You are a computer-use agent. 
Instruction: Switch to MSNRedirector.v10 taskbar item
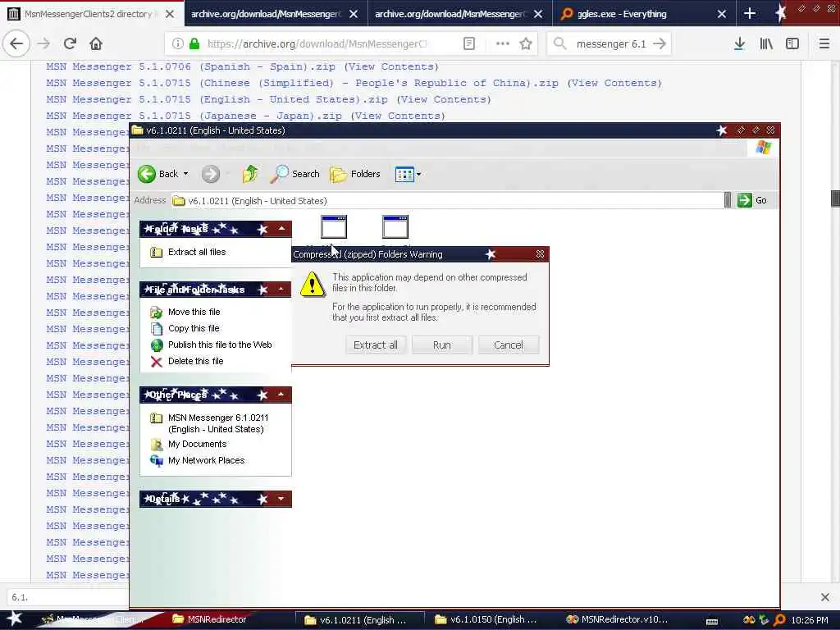point(617,619)
